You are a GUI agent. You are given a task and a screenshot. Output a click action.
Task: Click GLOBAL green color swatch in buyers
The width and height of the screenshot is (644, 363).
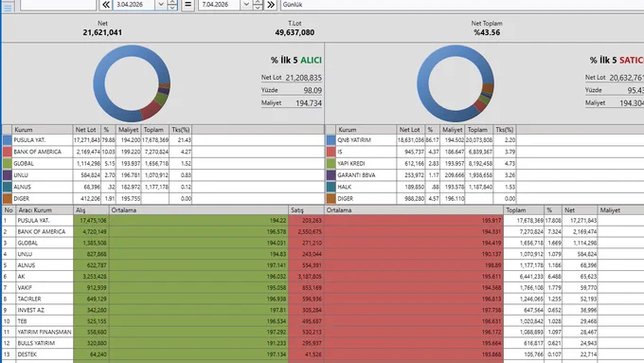[7, 163]
